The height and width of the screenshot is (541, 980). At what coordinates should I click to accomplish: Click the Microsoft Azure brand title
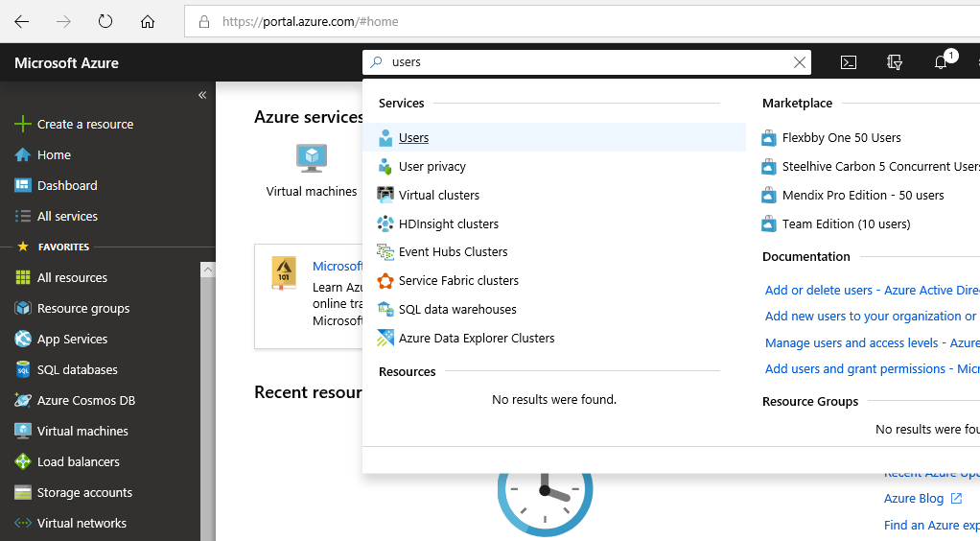66,63
